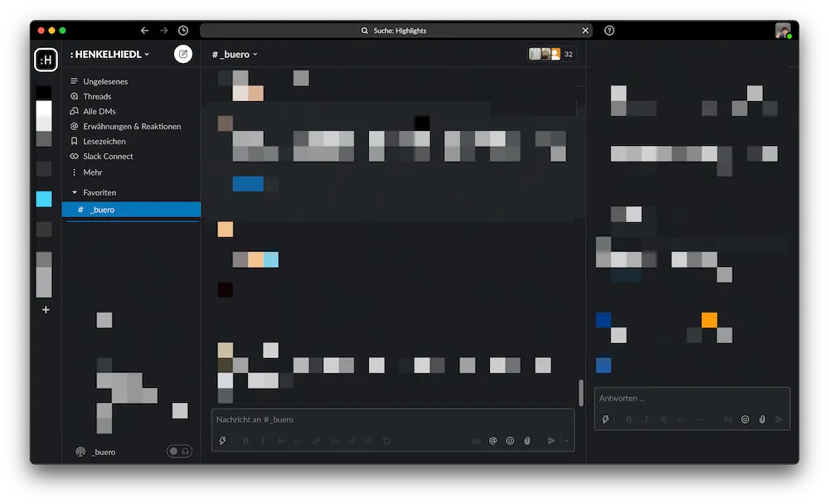Hide formatting with Aa in #_buero composer
829x504 pixels.
(x=476, y=440)
